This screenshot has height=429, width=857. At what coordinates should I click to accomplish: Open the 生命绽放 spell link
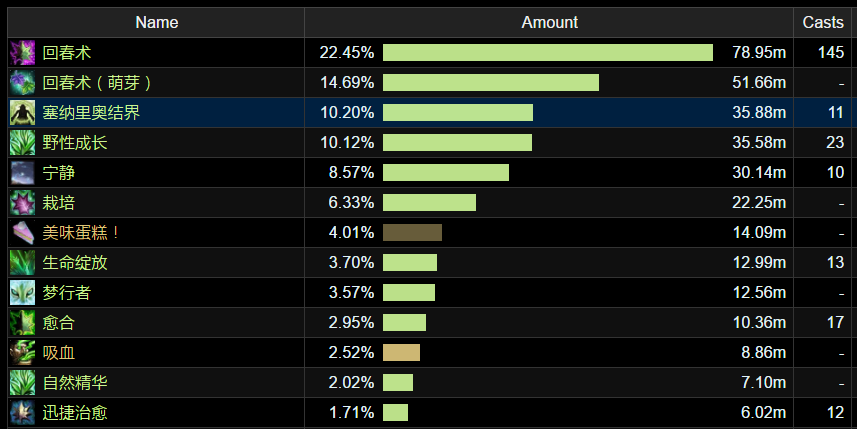tap(75, 263)
